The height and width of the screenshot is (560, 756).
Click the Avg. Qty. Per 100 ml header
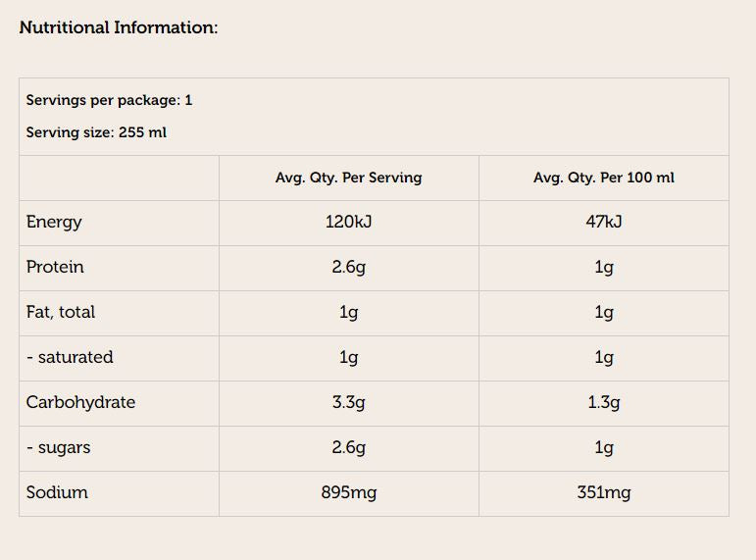(x=603, y=178)
